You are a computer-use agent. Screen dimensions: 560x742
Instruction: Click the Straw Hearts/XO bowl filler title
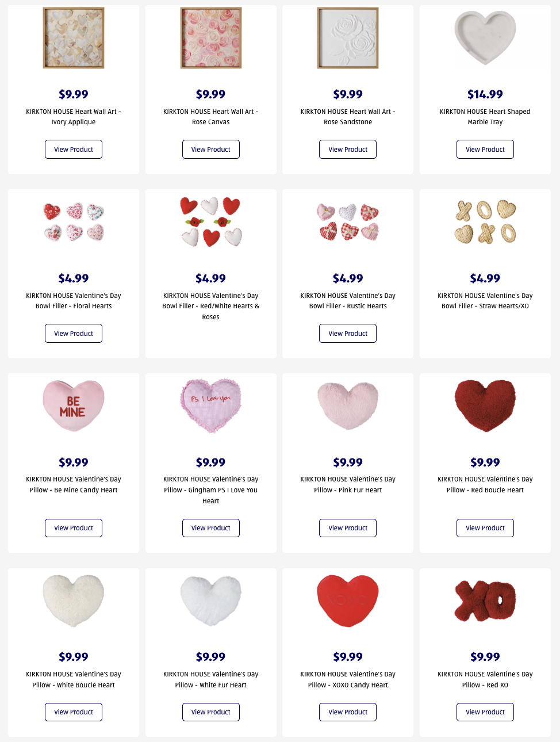pyautogui.click(x=485, y=301)
